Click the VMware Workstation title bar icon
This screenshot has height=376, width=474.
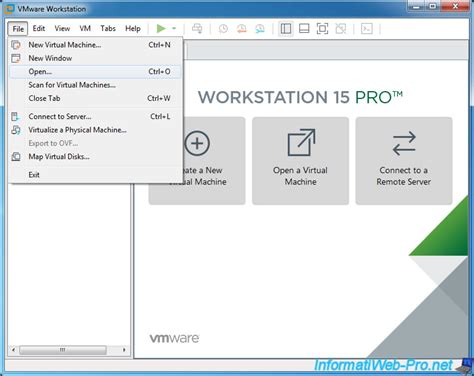10,9
